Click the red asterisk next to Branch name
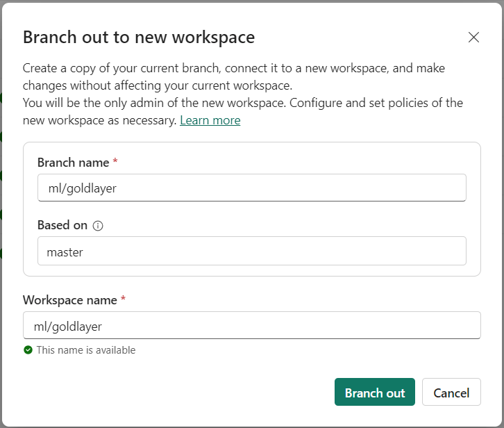This screenshot has width=504, height=428. coord(115,163)
